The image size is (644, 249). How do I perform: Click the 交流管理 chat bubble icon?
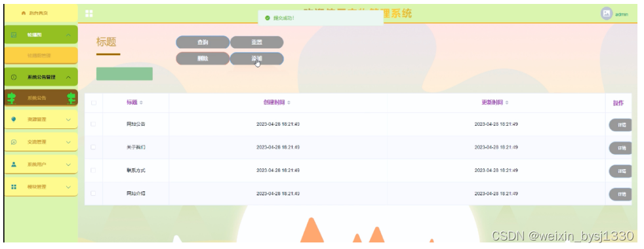pyautogui.click(x=14, y=142)
